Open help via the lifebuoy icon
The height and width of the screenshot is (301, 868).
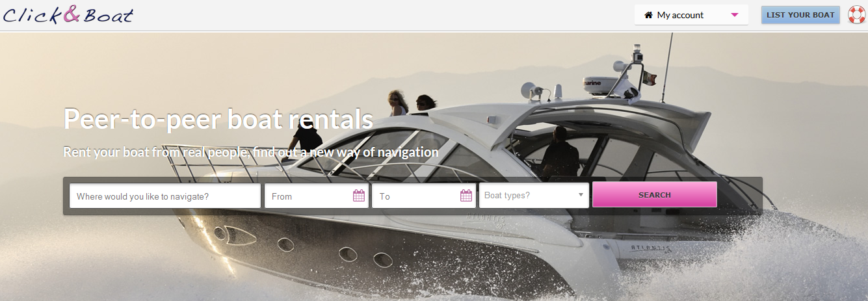(856, 15)
